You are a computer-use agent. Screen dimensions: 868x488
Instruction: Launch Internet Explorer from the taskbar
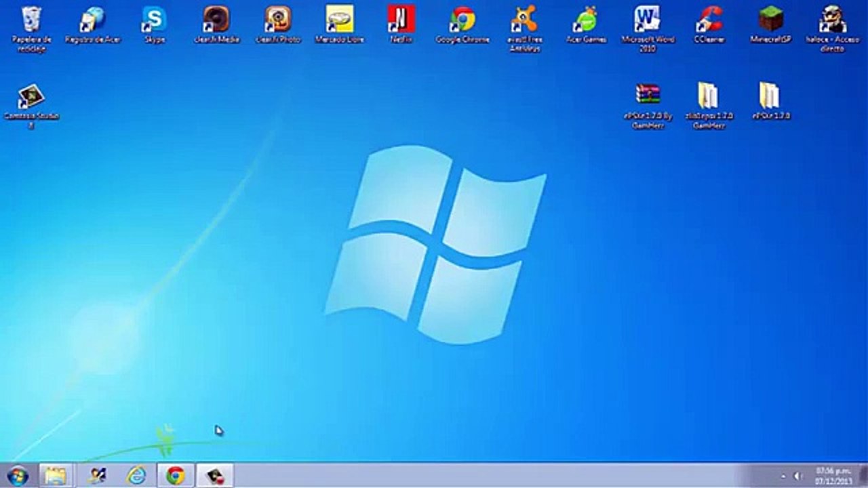coord(136,476)
